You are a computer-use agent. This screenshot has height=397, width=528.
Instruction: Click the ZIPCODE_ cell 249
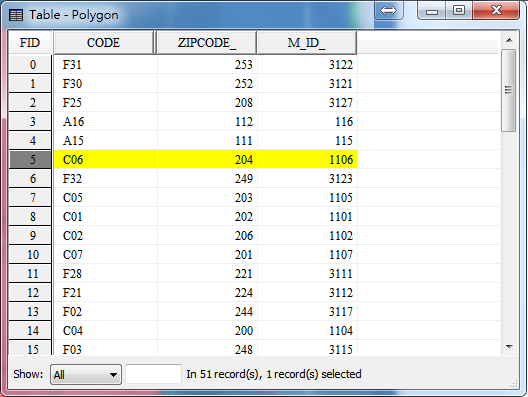[207, 178]
